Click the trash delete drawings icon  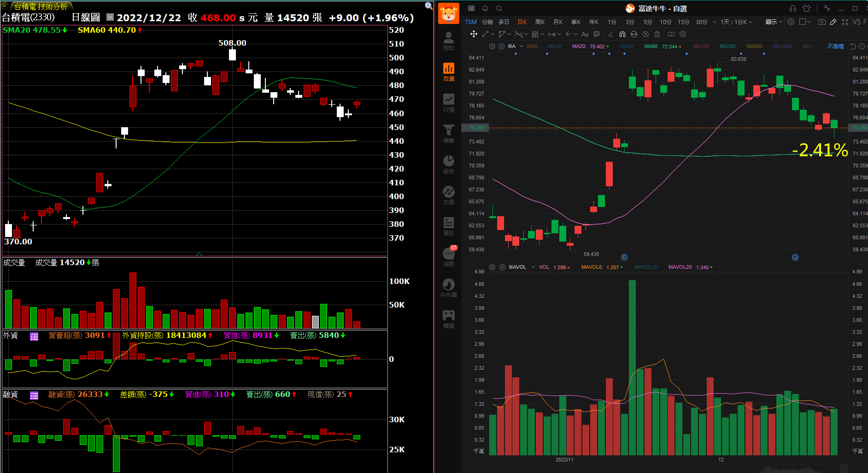coord(657,34)
